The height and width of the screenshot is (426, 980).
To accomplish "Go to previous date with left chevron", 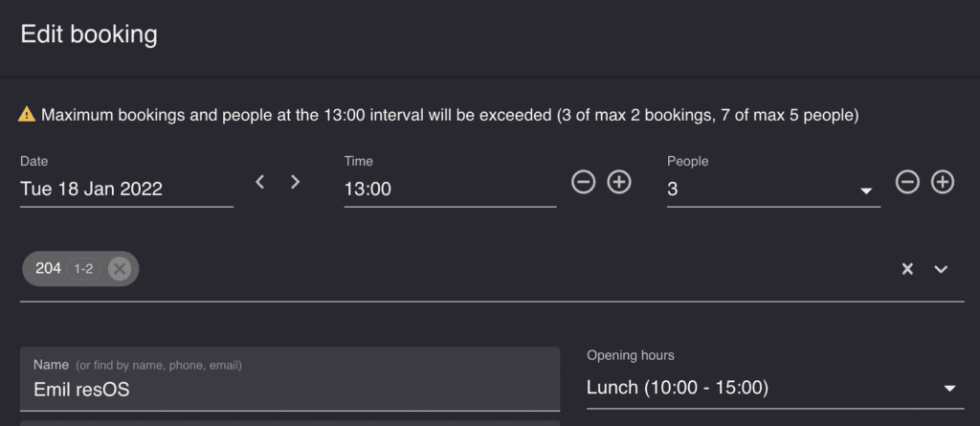I will pyautogui.click(x=260, y=182).
